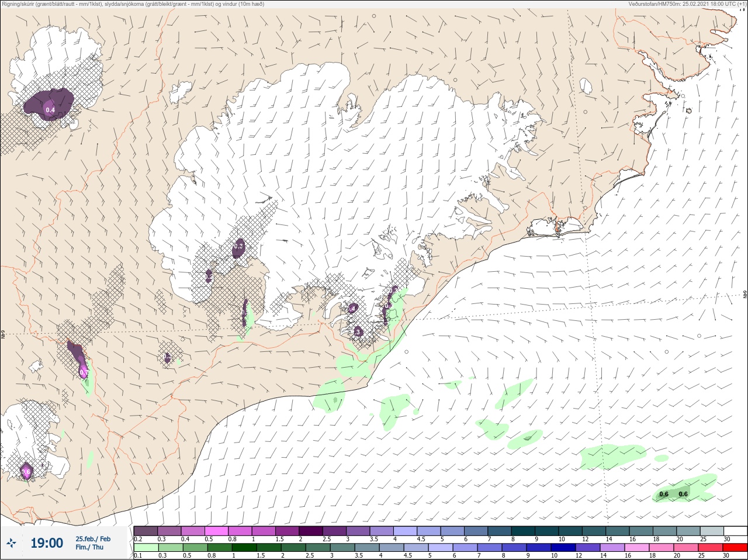The image size is (748, 560).
Task: Pick the white swatch ending the upper legend
Action: click(x=735, y=531)
